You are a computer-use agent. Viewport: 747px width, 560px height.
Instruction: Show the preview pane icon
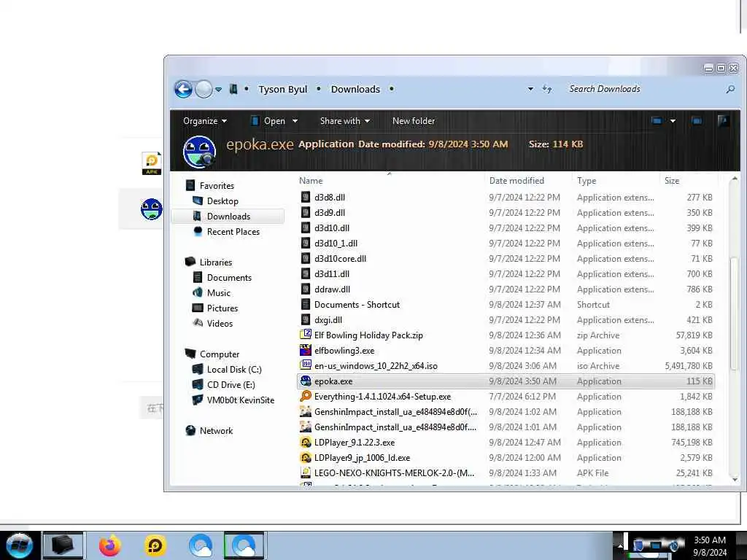click(697, 121)
